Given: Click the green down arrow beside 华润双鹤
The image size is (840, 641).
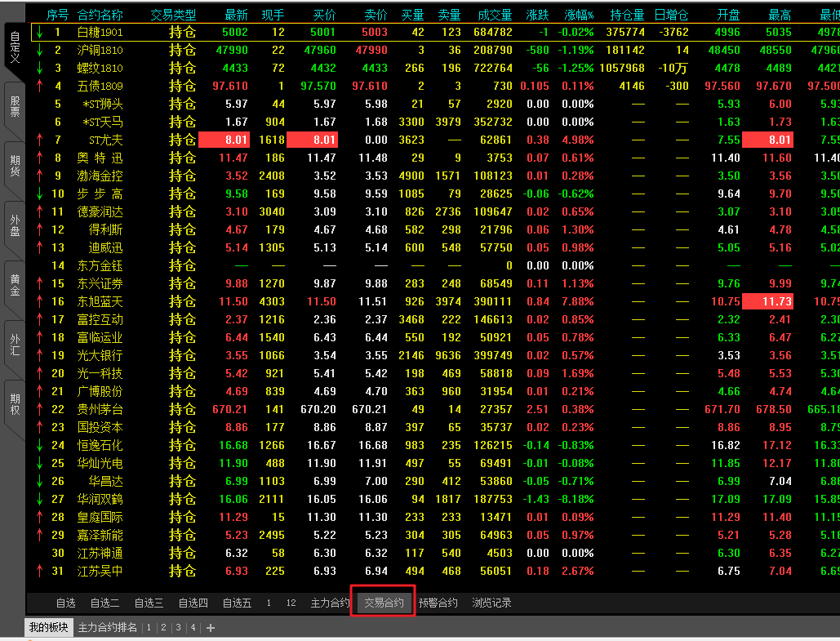Looking at the screenshot, I should pos(38,499).
